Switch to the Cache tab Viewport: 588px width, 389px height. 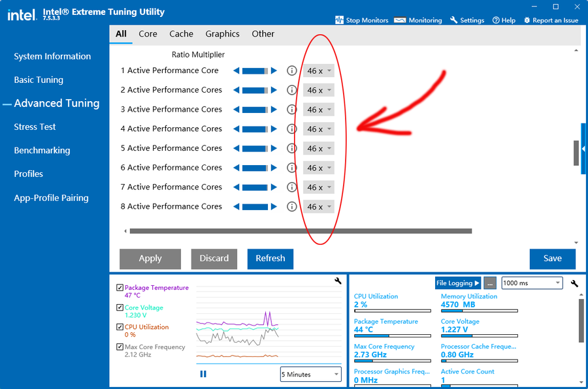pyautogui.click(x=181, y=34)
